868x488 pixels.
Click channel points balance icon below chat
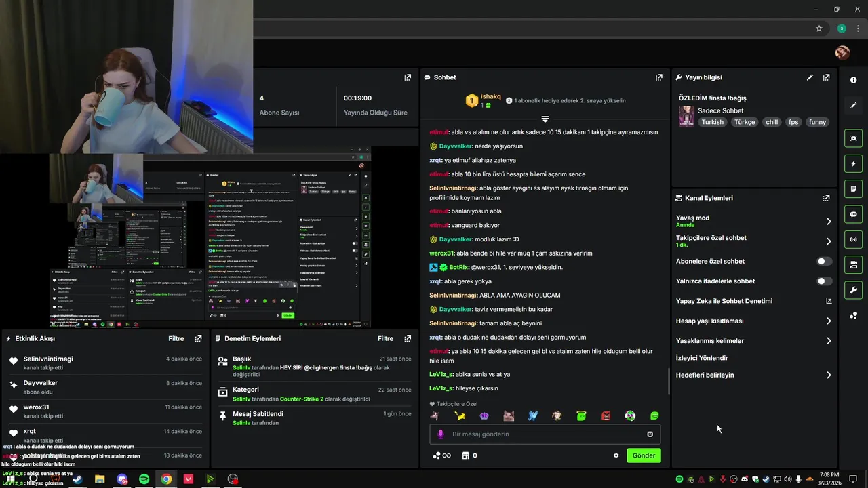(x=441, y=455)
